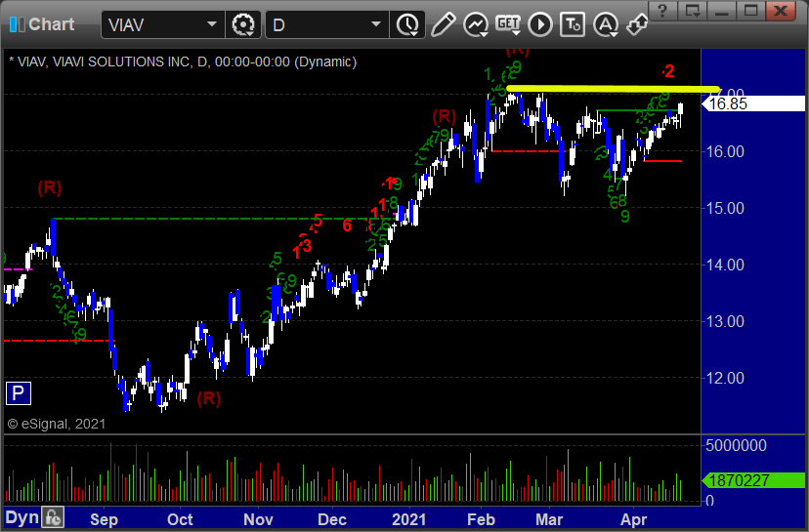Open the VIAV symbol dropdown
809x532 pixels.
coord(212,24)
